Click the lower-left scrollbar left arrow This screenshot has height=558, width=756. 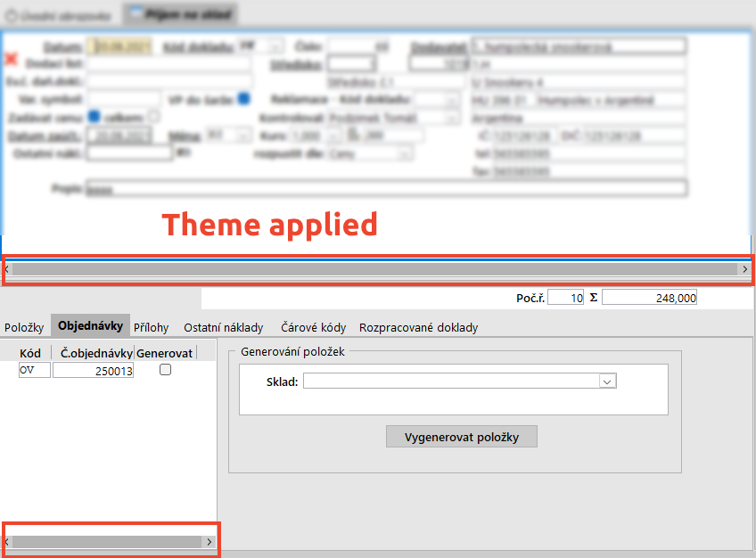pos(8,541)
